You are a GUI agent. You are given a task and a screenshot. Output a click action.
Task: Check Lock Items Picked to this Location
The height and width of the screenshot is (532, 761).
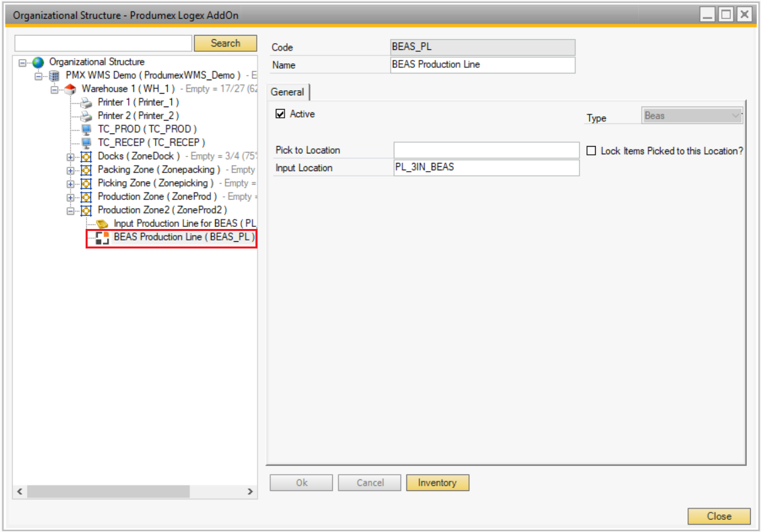click(x=591, y=151)
